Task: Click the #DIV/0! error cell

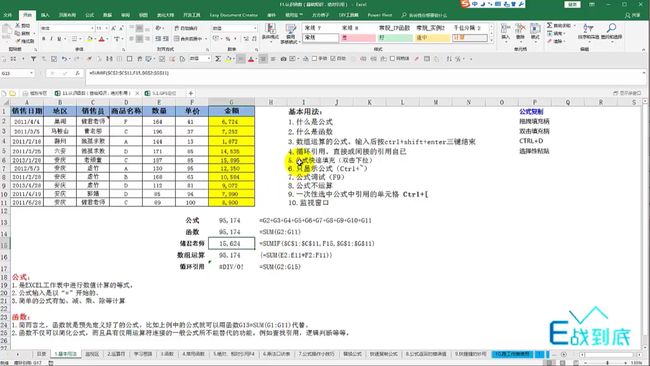Action: 231,267
